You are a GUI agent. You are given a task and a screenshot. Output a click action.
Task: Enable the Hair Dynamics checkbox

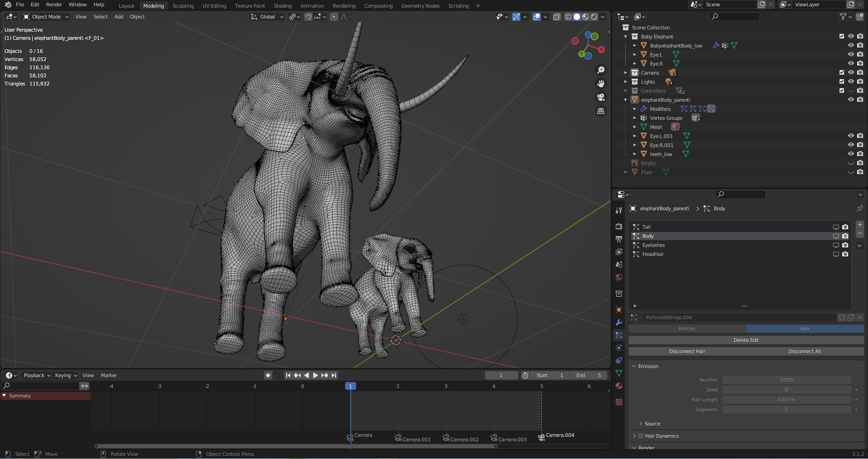tap(640, 436)
